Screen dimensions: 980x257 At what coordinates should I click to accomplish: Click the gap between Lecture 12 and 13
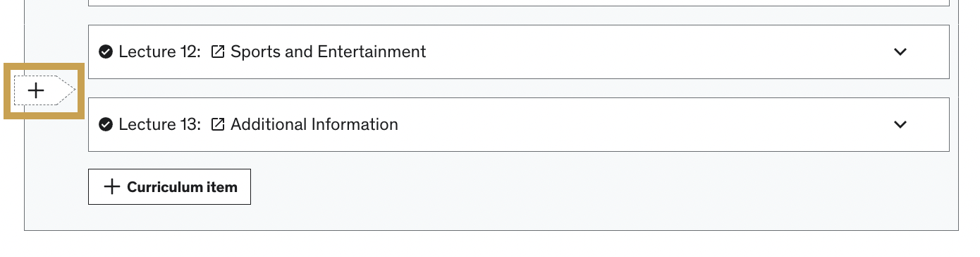pyautogui.click(x=518, y=88)
